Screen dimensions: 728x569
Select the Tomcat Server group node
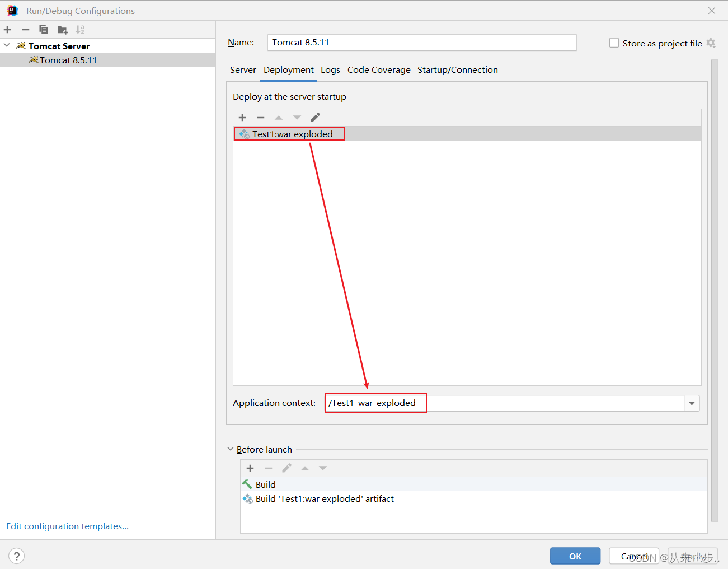point(107,46)
